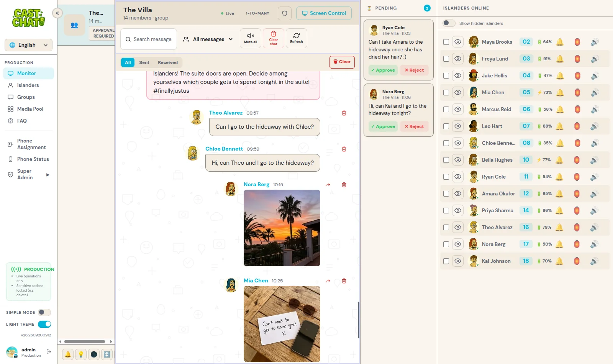The width and height of the screenshot is (613, 364).
Task: Check the box for Mia Chen
Action: 446,92
